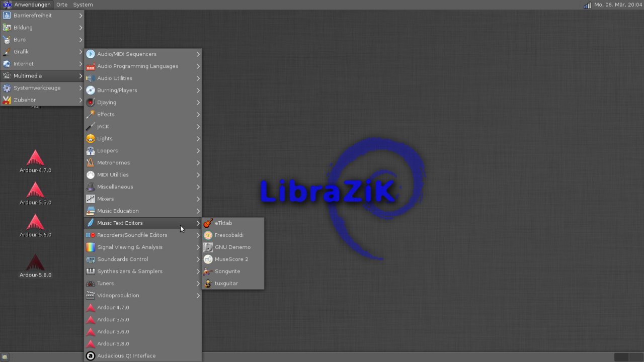Open the System menu in top panel
This screenshot has width=644, height=362.
pyautogui.click(x=83, y=5)
